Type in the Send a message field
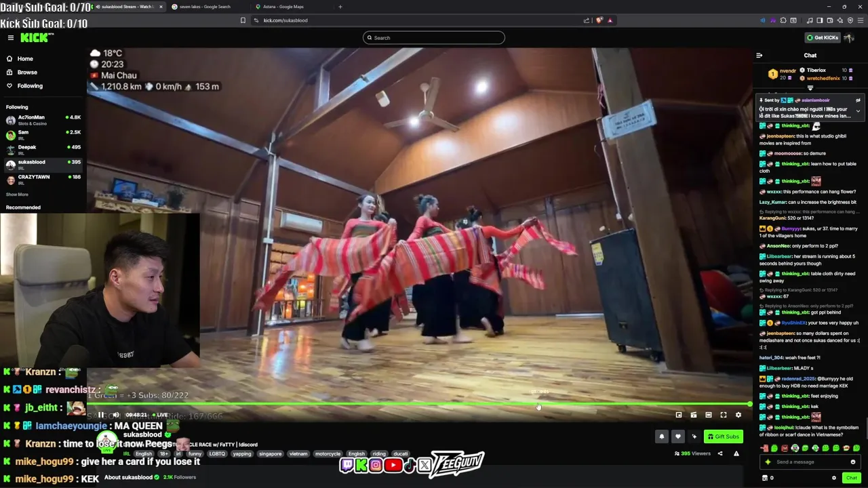The width and height of the screenshot is (868, 488). pyautogui.click(x=810, y=462)
